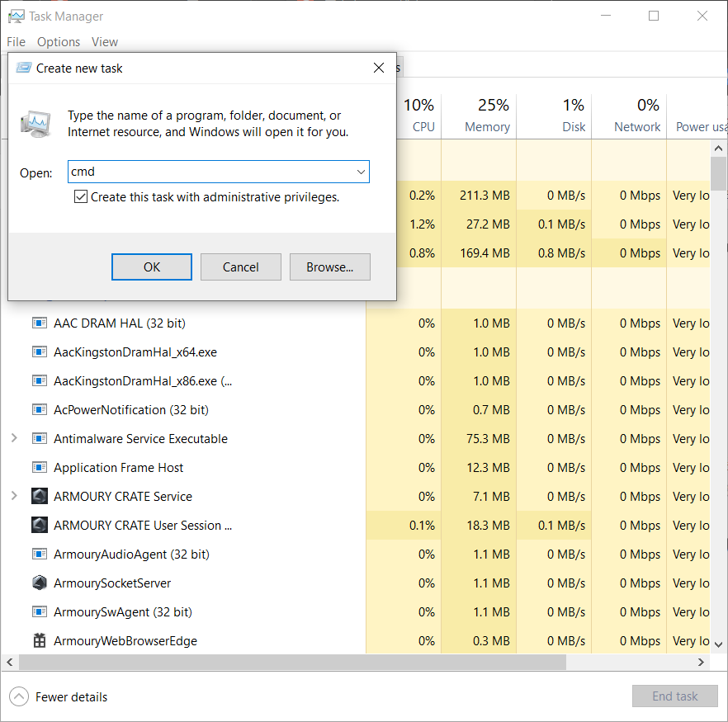Click the 12.3 MB memory cell
The image size is (728, 722).
tap(479, 467)
